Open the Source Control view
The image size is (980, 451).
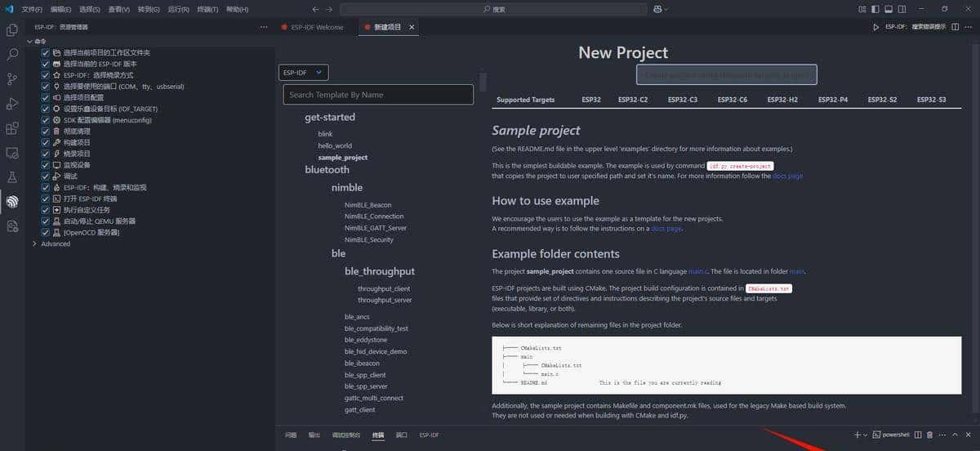[12, 79]
